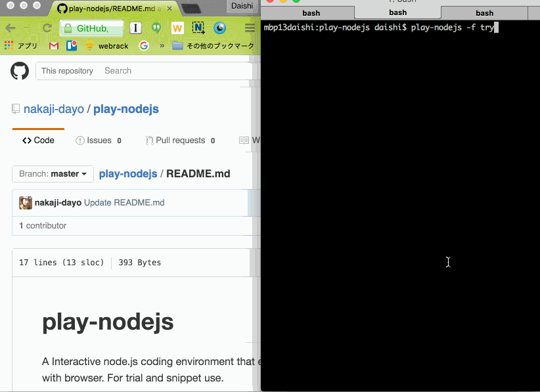Click the Instapaper 'I' extension icon
Viewport: 540px width, 392px height.
tap(136, 28)
